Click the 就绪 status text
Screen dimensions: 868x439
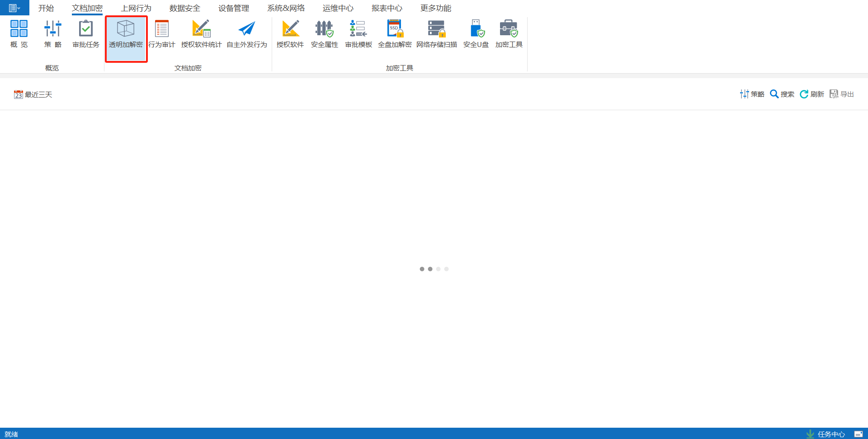click(x=11, y=434)
